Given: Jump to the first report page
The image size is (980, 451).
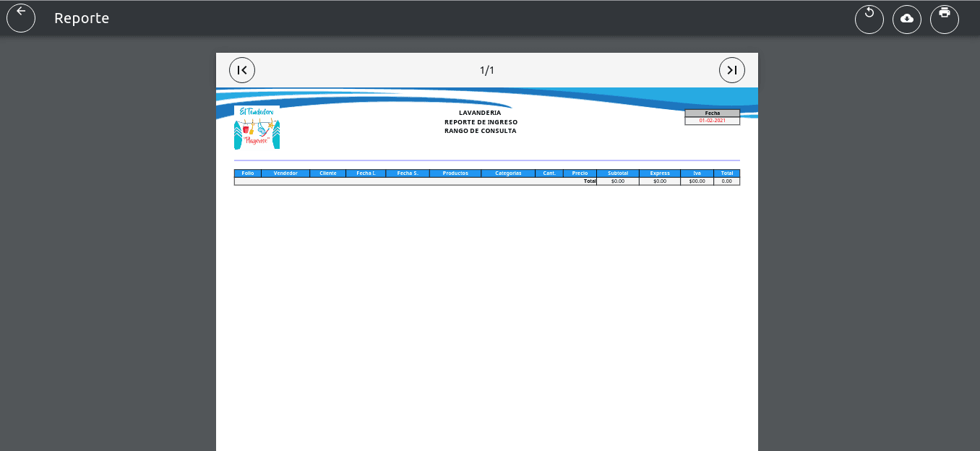Looking at the screenshot, I should [242, 70].
